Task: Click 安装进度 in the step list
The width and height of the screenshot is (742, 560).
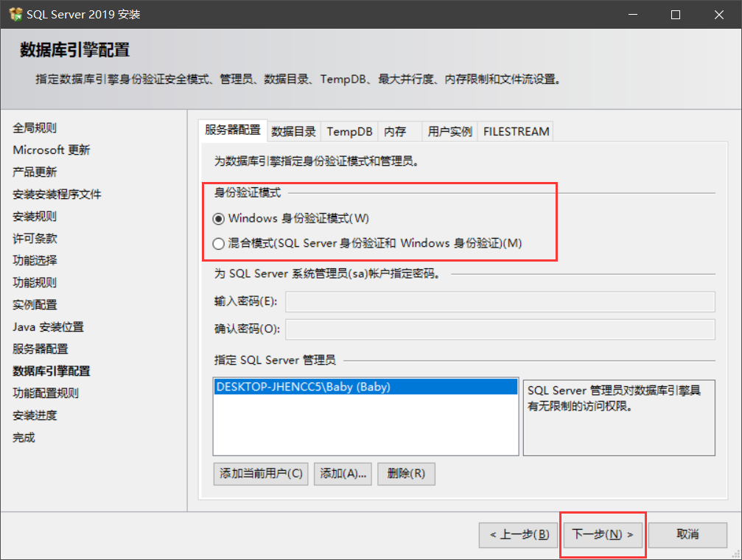Action: (x=35, y=416)
